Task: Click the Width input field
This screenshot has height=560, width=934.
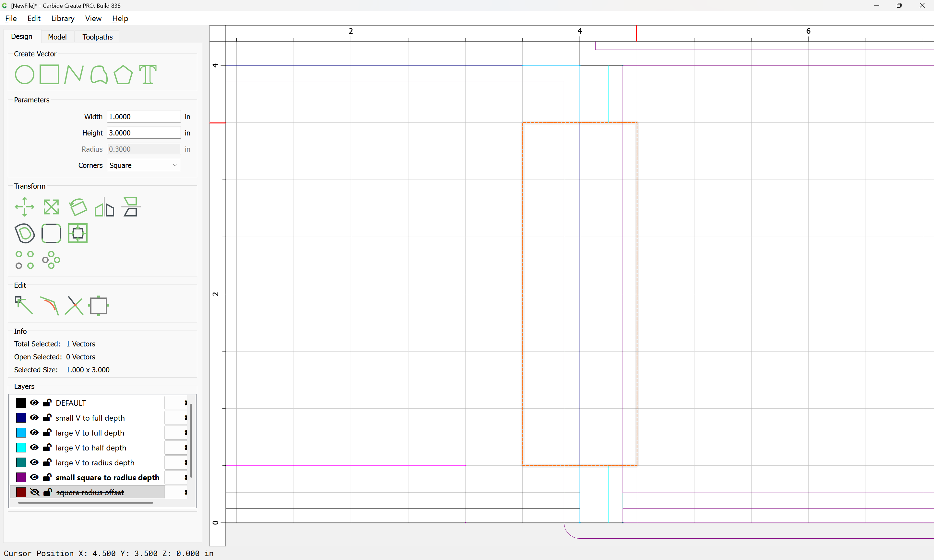Action: (x=143, y=117)
